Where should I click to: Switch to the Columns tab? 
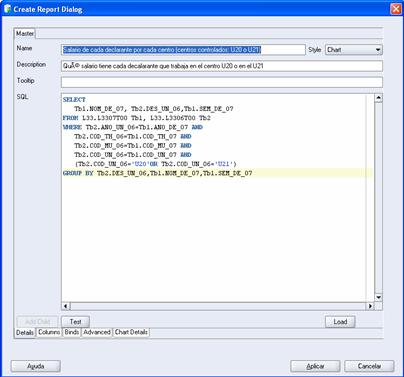49,332
